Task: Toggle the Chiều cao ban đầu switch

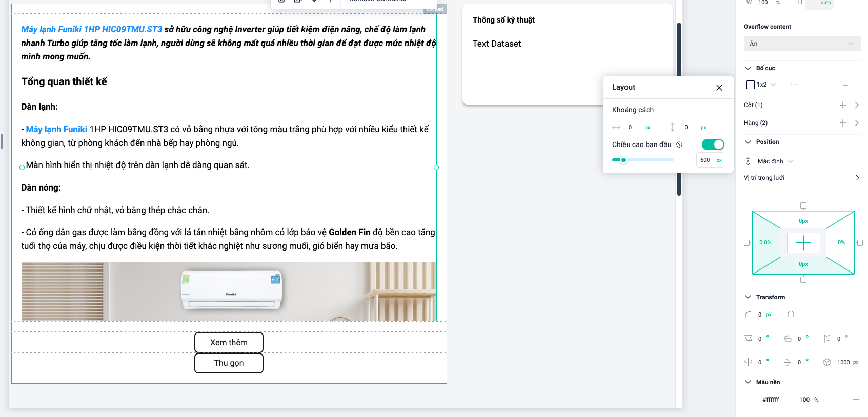Action: 713,144
